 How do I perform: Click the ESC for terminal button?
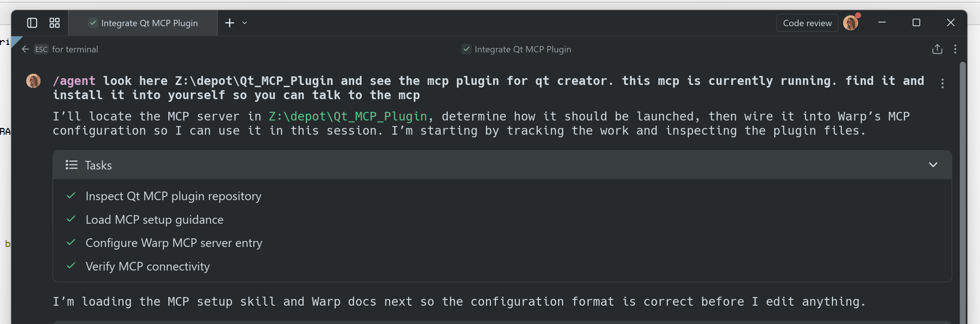click(66, 49)
